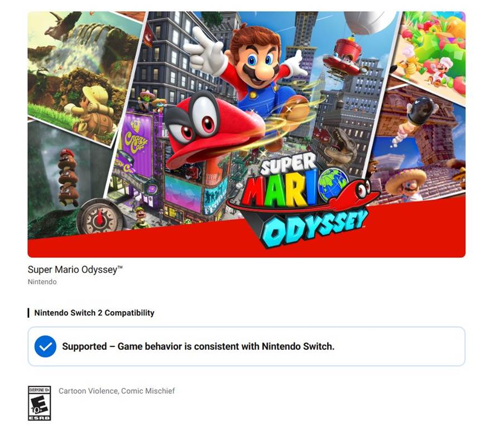Click Cartoon Violence, Comic Mischief descriptors
Image resolution: width=504 pixels, height=439 pixels.
point(117,391)
